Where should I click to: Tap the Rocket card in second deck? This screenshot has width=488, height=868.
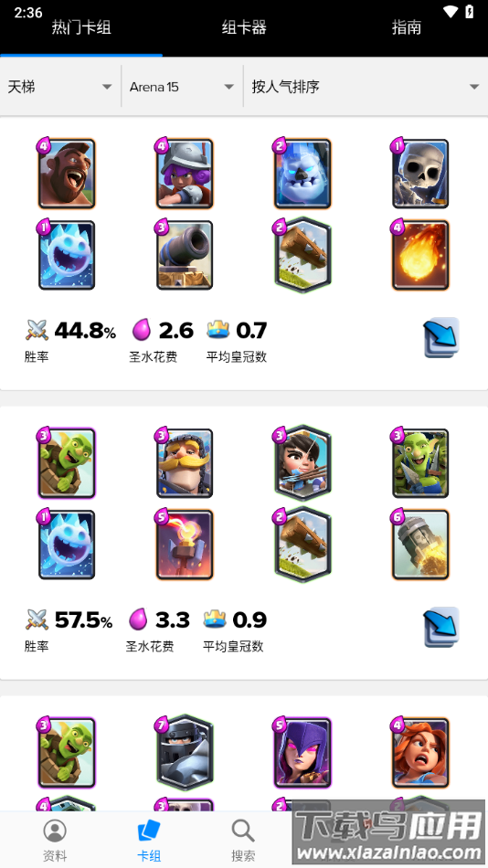(x=420, y=545)
